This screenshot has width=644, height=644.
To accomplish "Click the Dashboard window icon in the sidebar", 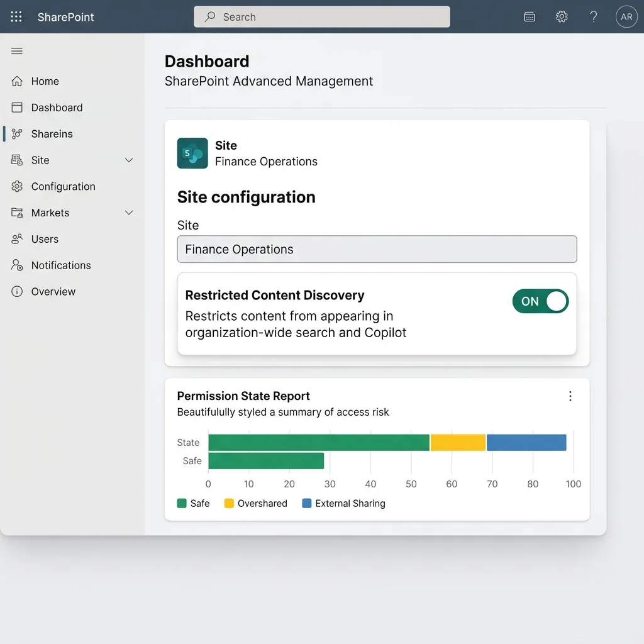I will pos(17,108).
